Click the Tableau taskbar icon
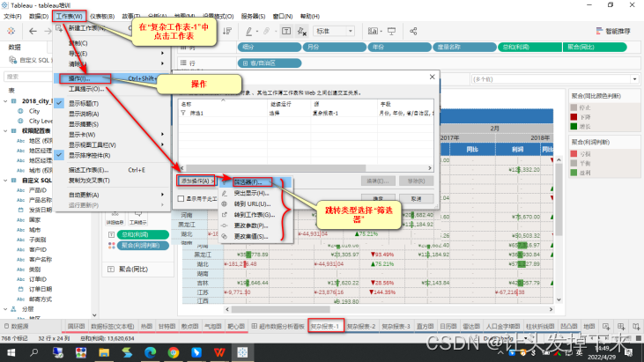 click(242, 352)
